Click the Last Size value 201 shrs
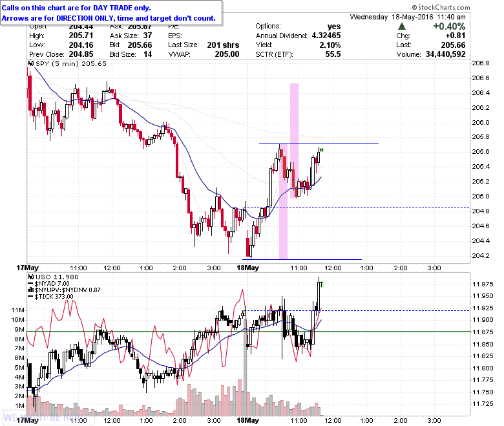Screen dimensions: 504x426 [x=223, y=45]
